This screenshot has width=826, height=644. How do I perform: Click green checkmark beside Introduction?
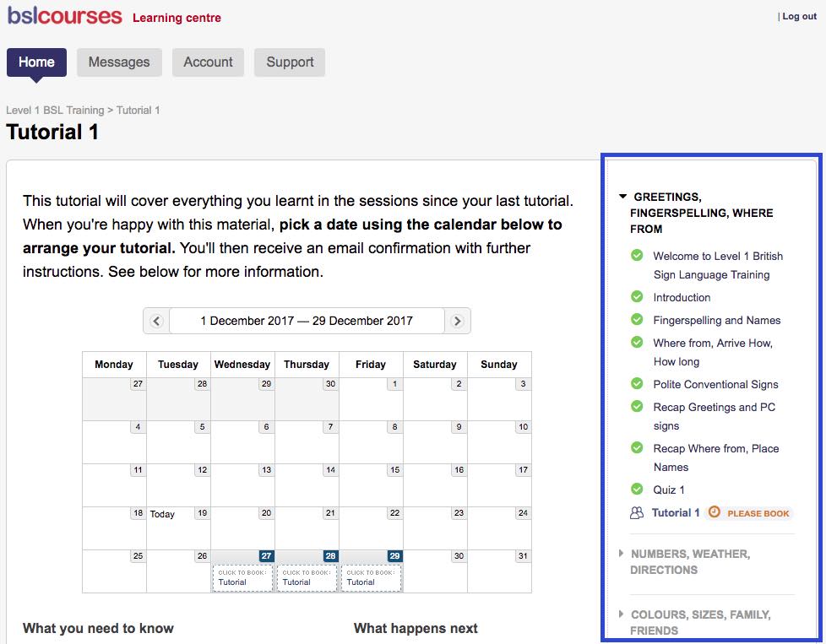(637, 297)
